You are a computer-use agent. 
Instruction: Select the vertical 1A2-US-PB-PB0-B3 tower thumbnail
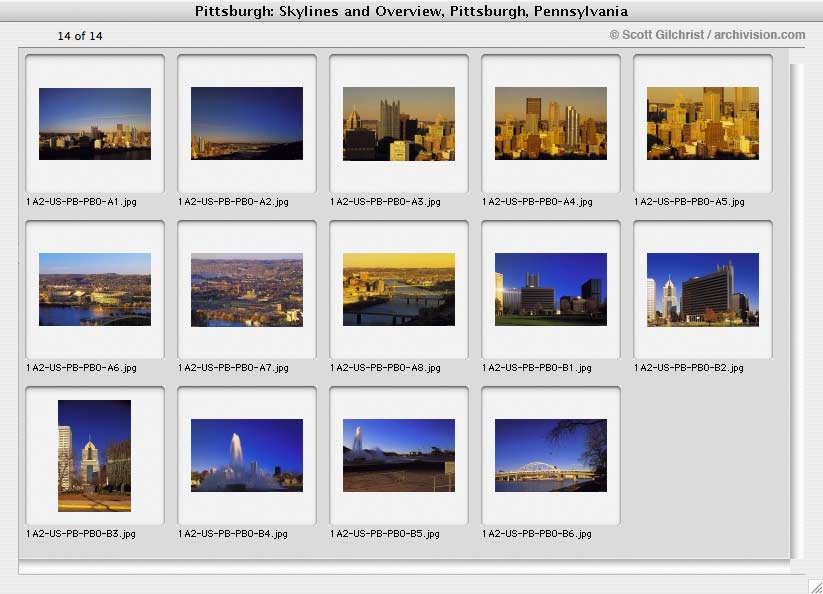tap(94, 455)
